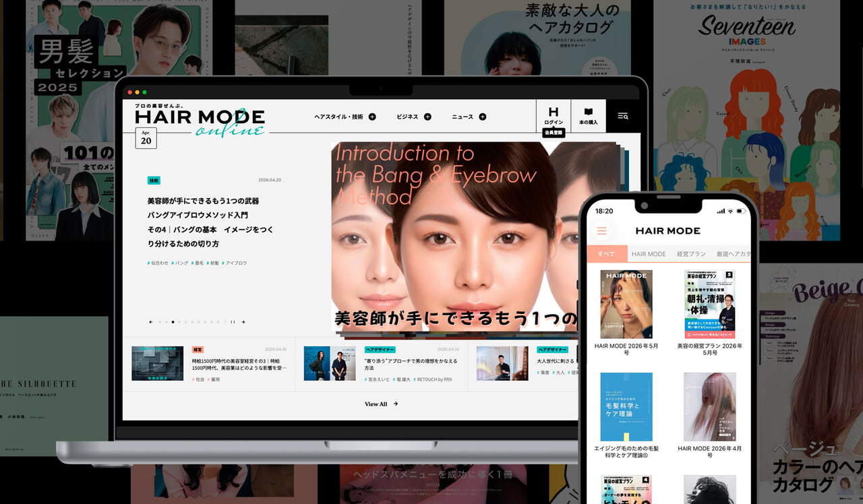Open the blue 毛髪科学とケア理論 book cover
The image size is (863, 504).
pyautogui.click(x=626, y=407)
